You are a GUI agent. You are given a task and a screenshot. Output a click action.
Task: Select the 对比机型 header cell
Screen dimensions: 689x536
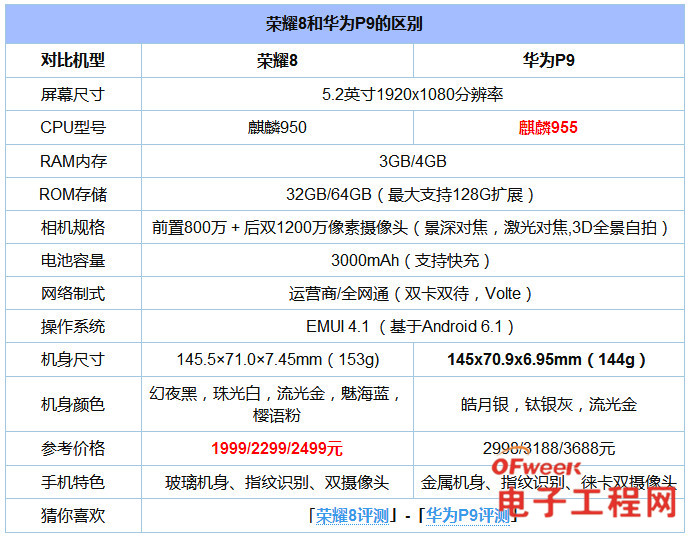point(73,60)
